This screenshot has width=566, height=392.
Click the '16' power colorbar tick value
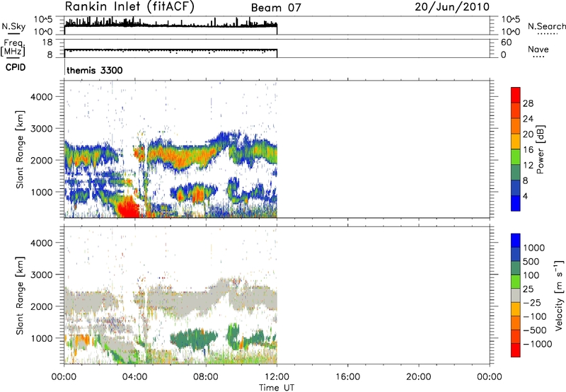click(528, 150)
